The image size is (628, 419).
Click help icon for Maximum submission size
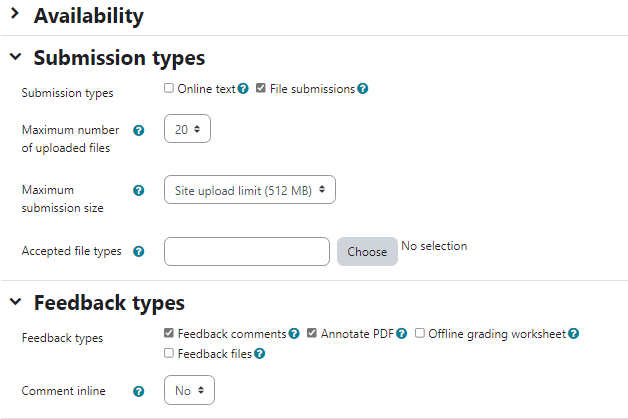point(139,190)
